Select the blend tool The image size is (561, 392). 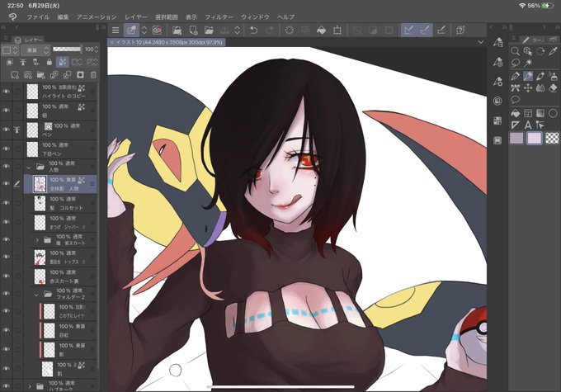pyautogui.click(x=540, y=87)
